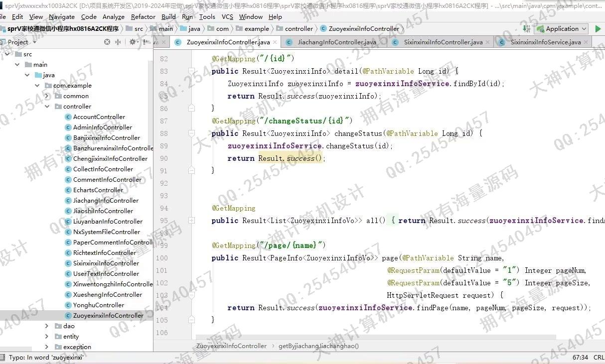Collapse the main folder node
Screen dimensions: 605x364
tap(17, 65)
